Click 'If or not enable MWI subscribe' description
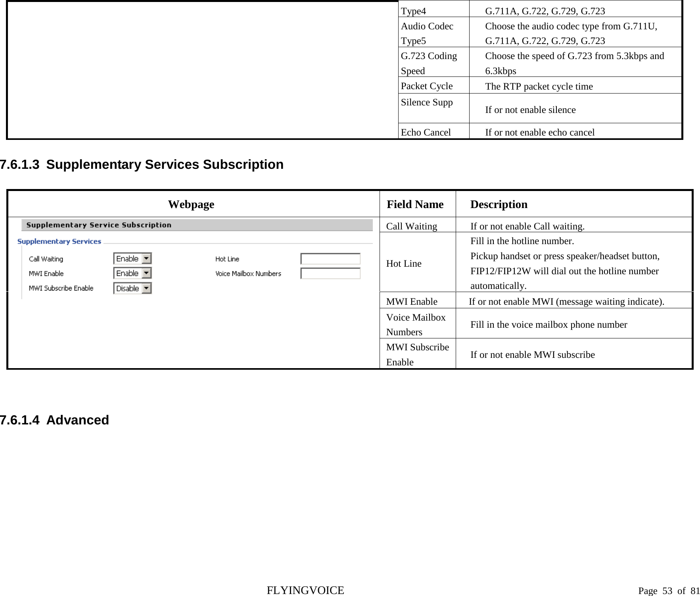The width and height of the screenshot is (700, 596). [x=533, y=355]
